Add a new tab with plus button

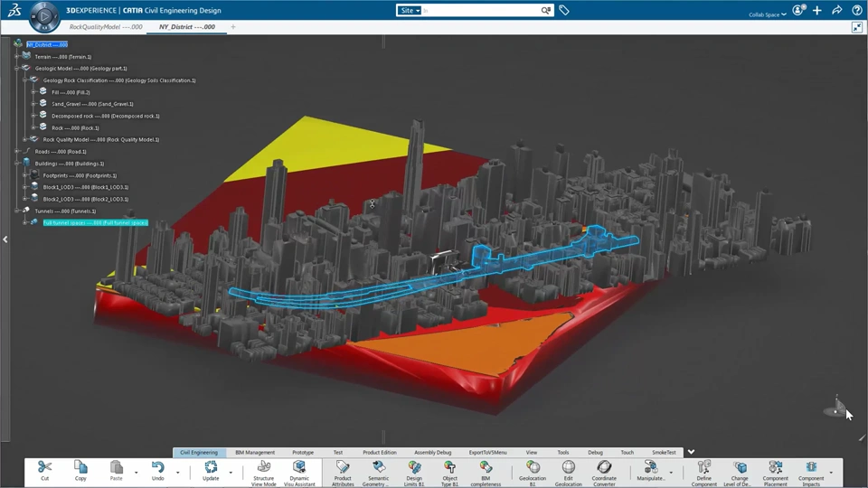click(x=233, y=26)
